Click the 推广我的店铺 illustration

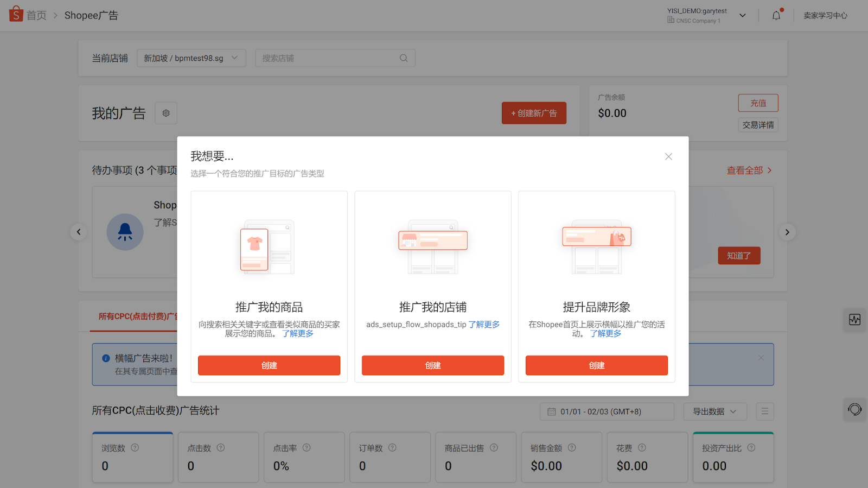433,247
